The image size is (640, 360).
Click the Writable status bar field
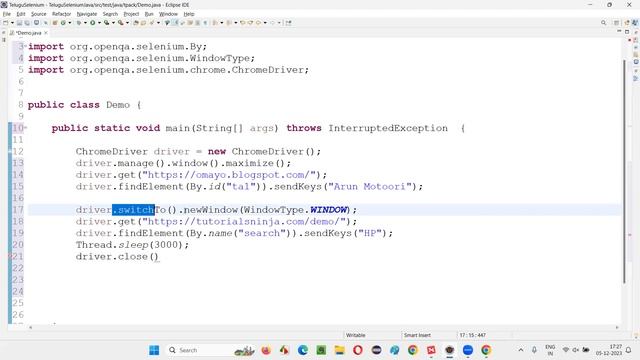[x=356, y=335]
